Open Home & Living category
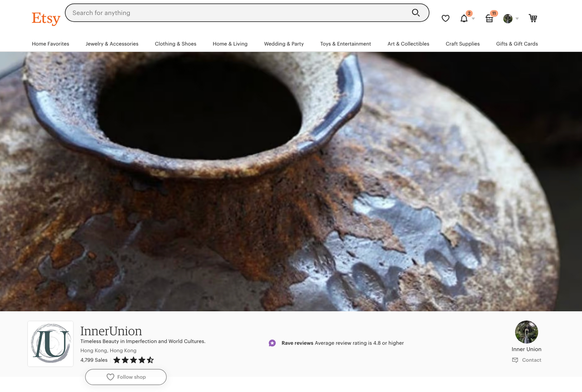The height and width of the screenshot is (392, 582). click(230, 44)
